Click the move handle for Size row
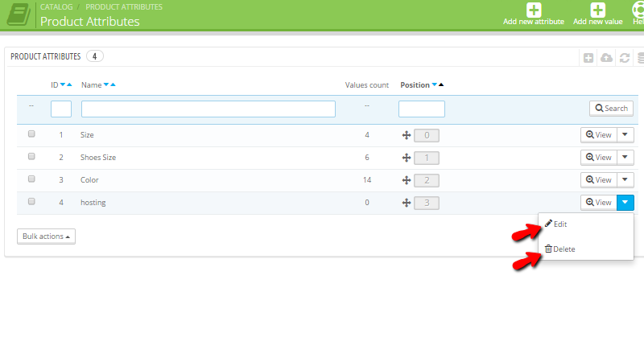This screenshot has height=362, width=644. point(407,135)
